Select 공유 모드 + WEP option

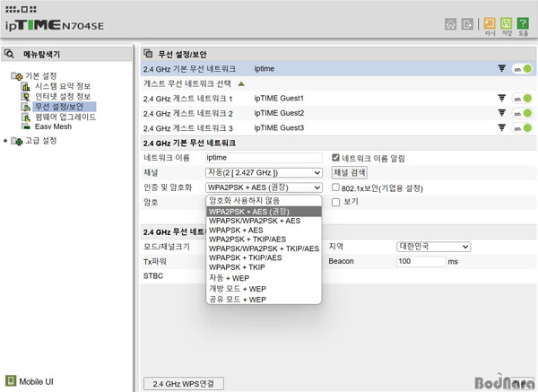[x=264, y=300]
